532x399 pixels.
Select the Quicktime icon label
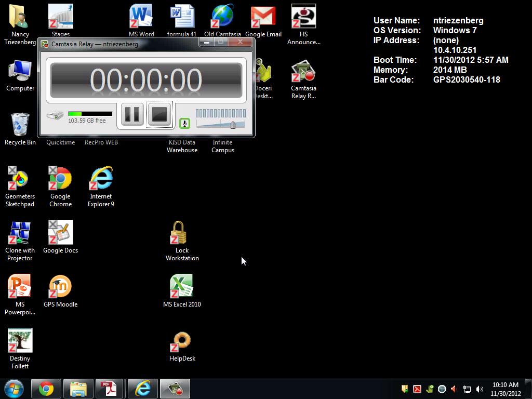tap(61, 142)
